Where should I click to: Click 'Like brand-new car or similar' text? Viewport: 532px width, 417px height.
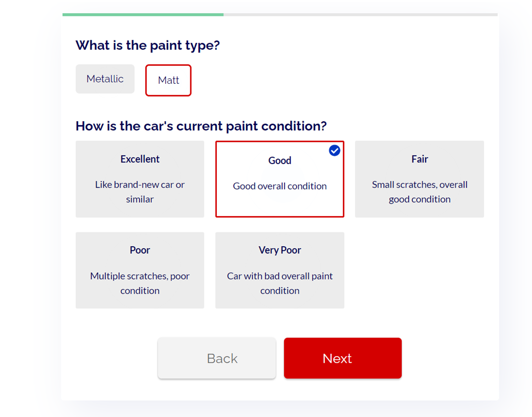pyautogui.click(x=140, y=192)
